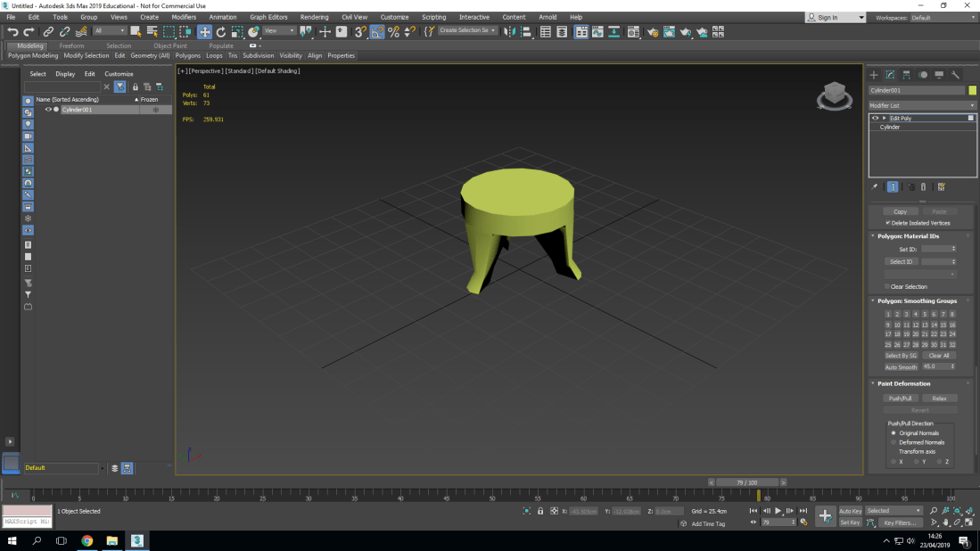Toggle visibility eye of Cylinder001

pyautogui.click(x=48, y=110)
